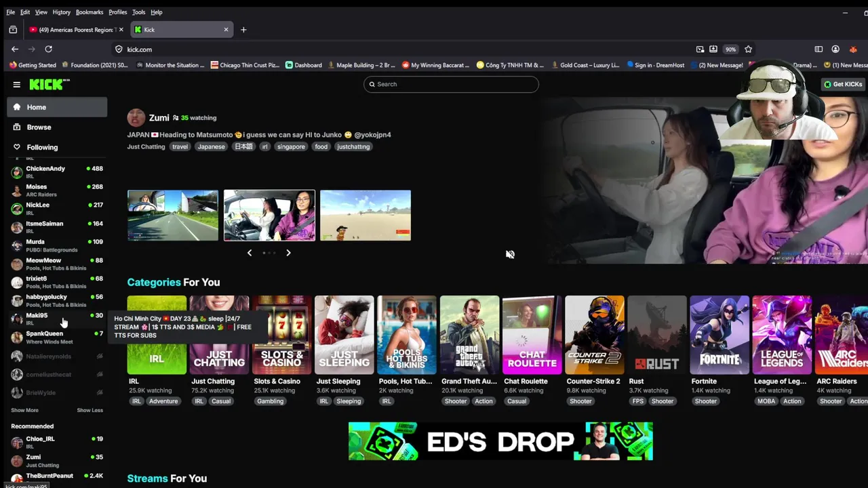Open the Chat Roulette category card
868x488 pixels.
(532, 335)
